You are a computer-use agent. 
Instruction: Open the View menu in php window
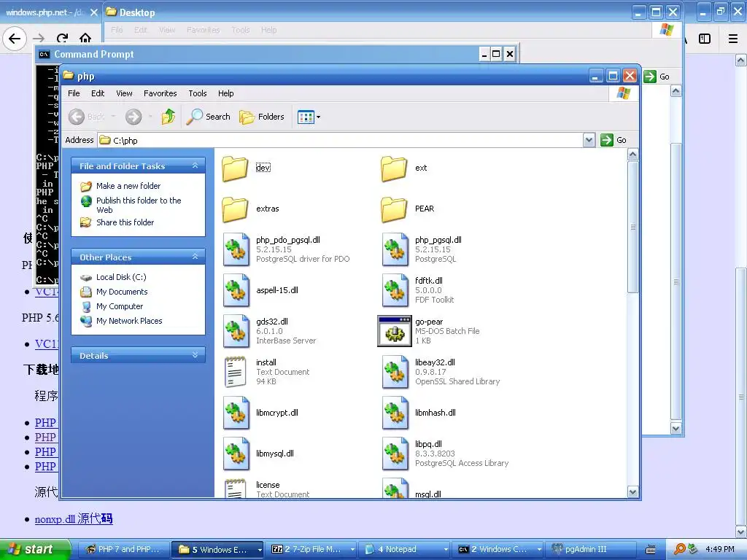tap(124, 93)
